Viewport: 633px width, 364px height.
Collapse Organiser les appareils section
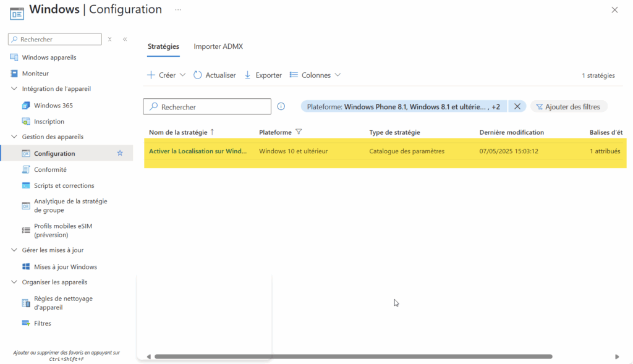point(14,282)
